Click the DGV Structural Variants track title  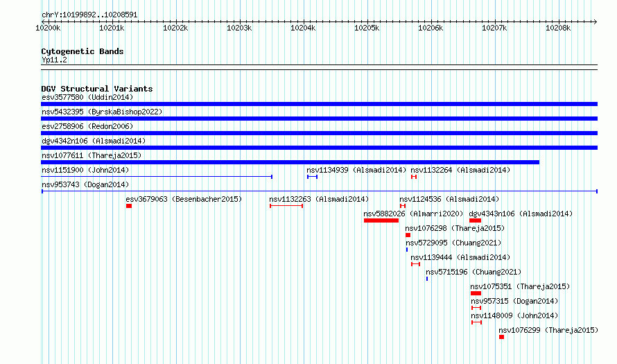coord(97,89)
